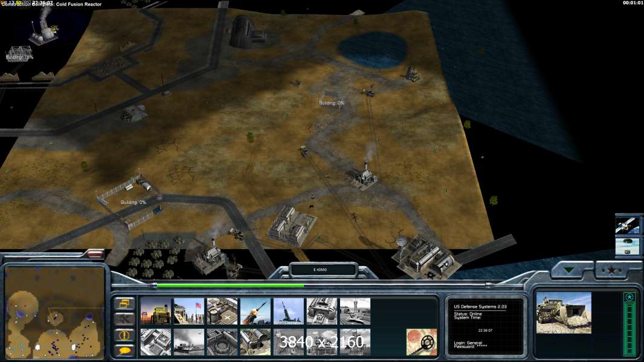Screen dimensions: 644x362
Task: Activate the Clear Mines detector icon
Action: tap(422, 342)
